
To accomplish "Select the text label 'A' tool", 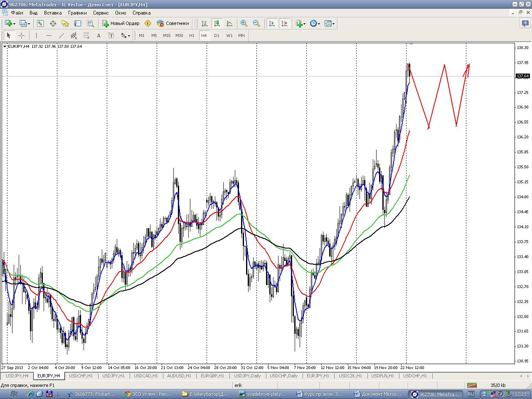I will pyautogui.click(x=99, y=36).
